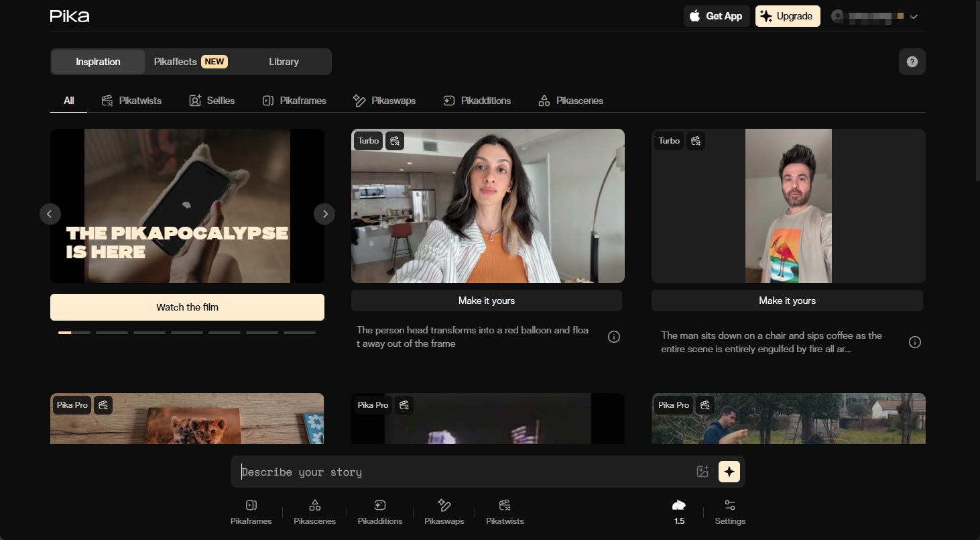This screenshot has height=540, width=980.
Task: Expand the account dropdown chevron
Action: [x=913, y=17]
